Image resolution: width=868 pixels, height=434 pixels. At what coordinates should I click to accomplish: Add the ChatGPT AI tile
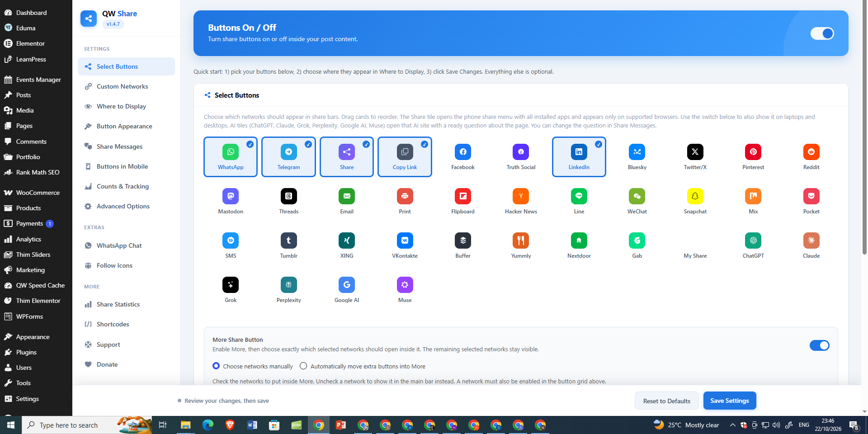pyautogui.click(x=753, y=245)
